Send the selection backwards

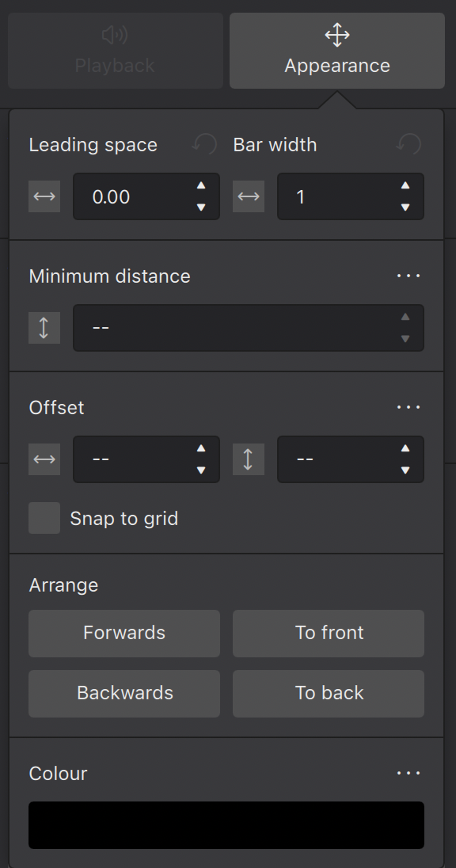[x=123, y=694]
